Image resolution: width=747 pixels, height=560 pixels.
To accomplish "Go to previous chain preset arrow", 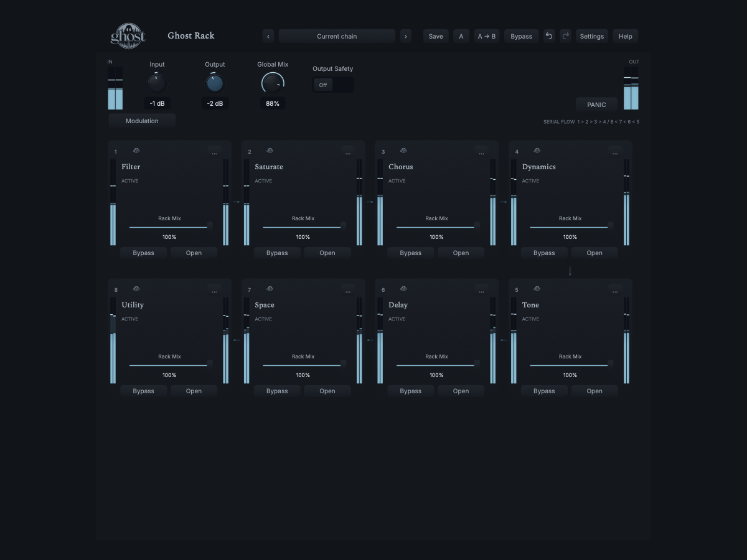I will [268, 36].
